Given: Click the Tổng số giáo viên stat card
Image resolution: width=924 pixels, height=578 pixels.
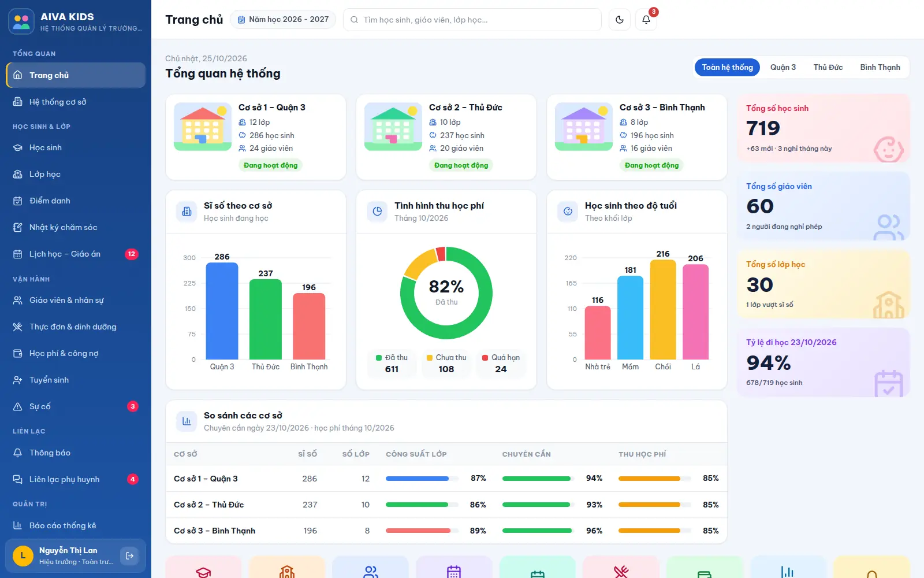Looking at the screenshot, I should [x=824, y=206].
